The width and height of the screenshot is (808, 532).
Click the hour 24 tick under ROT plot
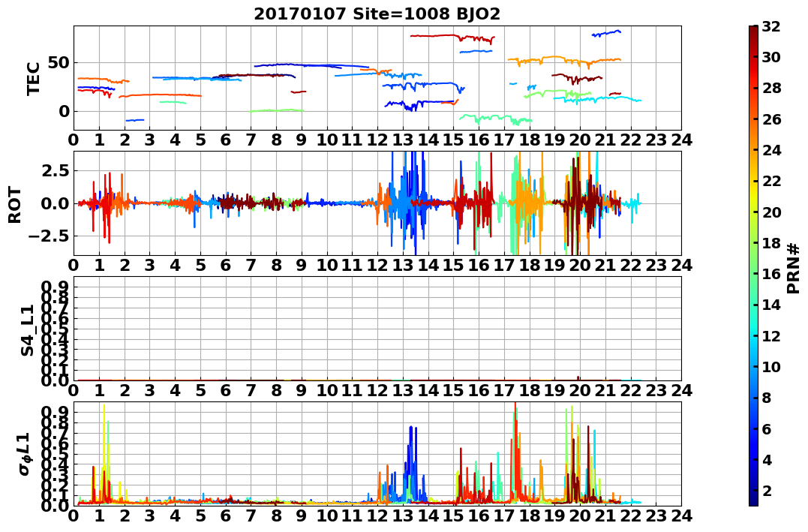click(681, 266)
